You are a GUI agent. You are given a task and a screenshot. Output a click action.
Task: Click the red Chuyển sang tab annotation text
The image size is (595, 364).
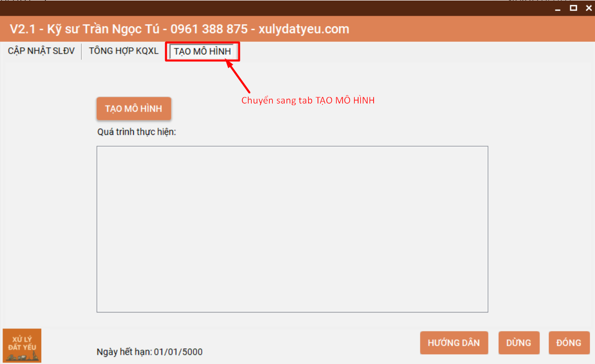point(308,100)
